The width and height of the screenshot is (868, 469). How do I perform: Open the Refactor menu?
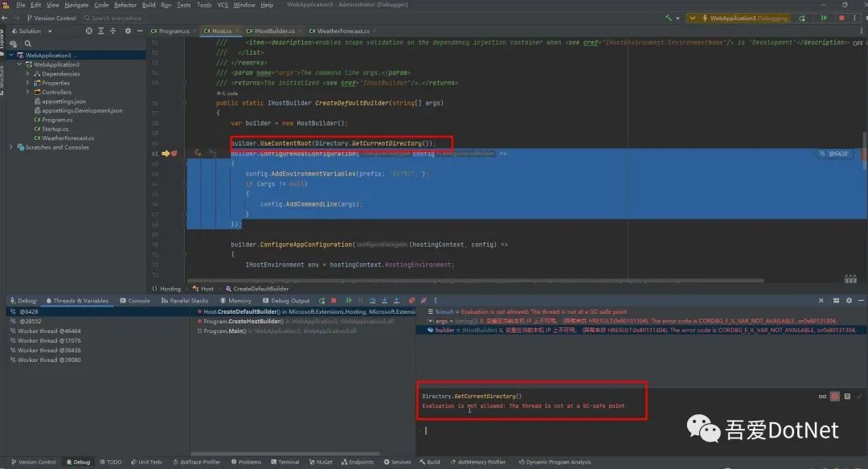tap(125, 5)
